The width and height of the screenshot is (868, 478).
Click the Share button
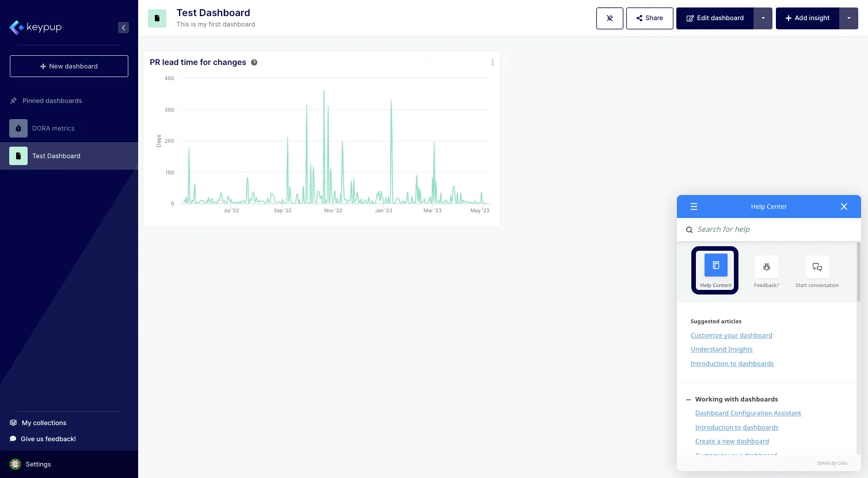(x=649, y=18)
